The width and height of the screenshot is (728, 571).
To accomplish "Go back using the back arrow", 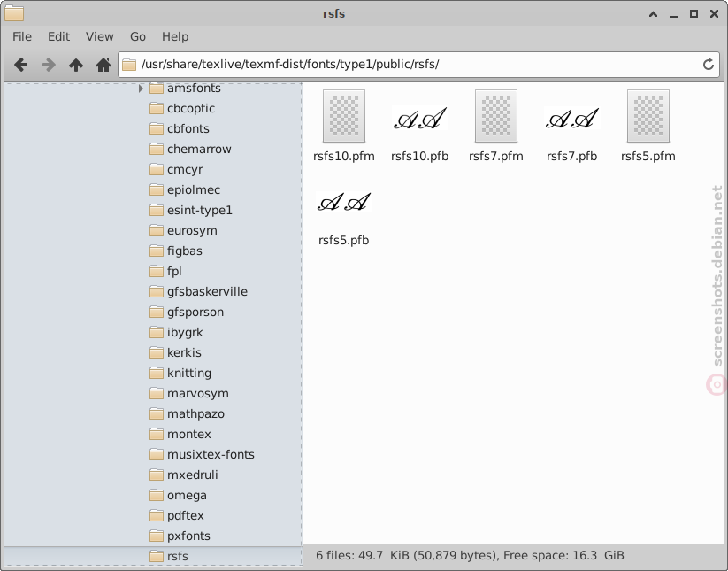I will coord(20,65).
